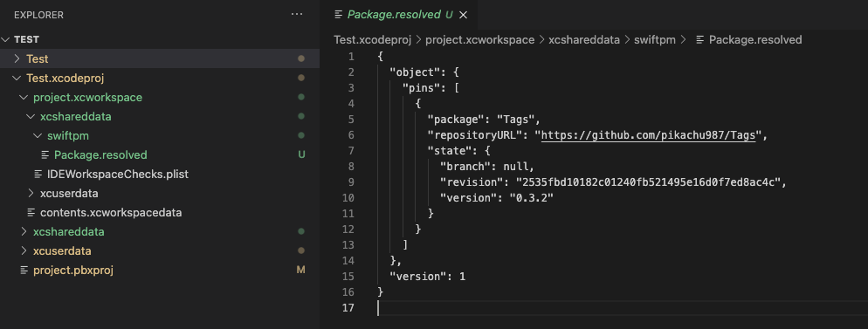Select the Test.xcodeproj folder name
Screen dimensions: 868x329
65,78
